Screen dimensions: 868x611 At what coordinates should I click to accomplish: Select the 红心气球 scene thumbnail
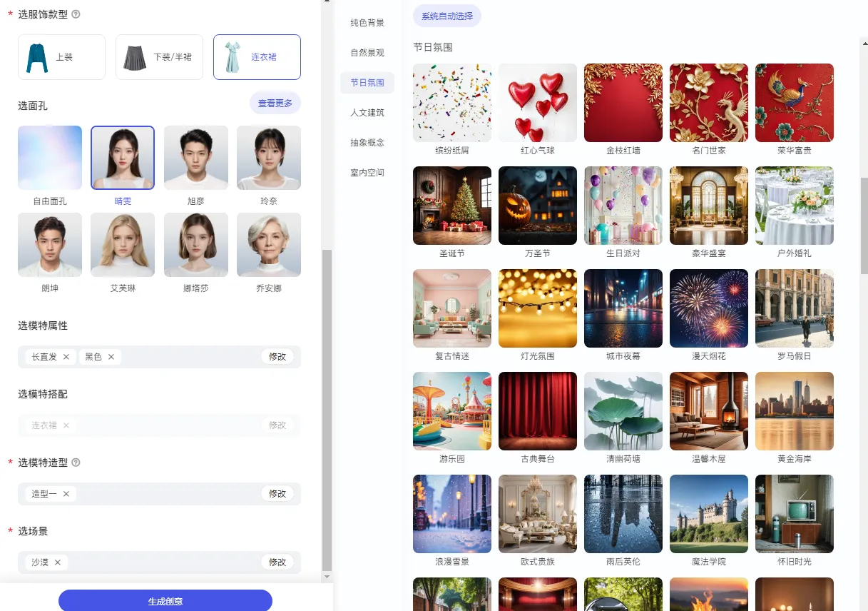pyautogui.click(x=538, y=103)
